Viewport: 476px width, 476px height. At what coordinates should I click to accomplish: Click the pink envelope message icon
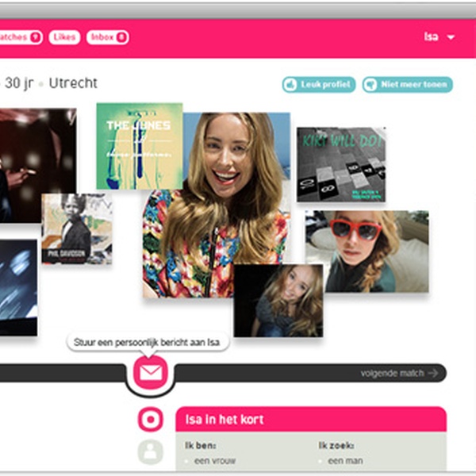point(152,372)
